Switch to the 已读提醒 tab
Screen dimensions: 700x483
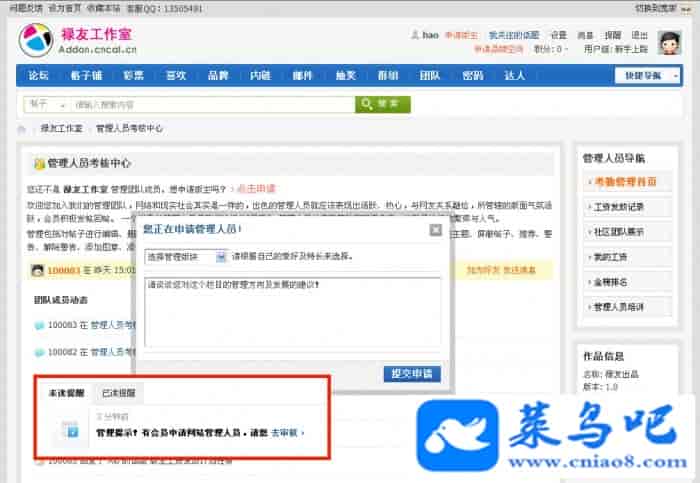pyautogui.click(x=118, y=393)
